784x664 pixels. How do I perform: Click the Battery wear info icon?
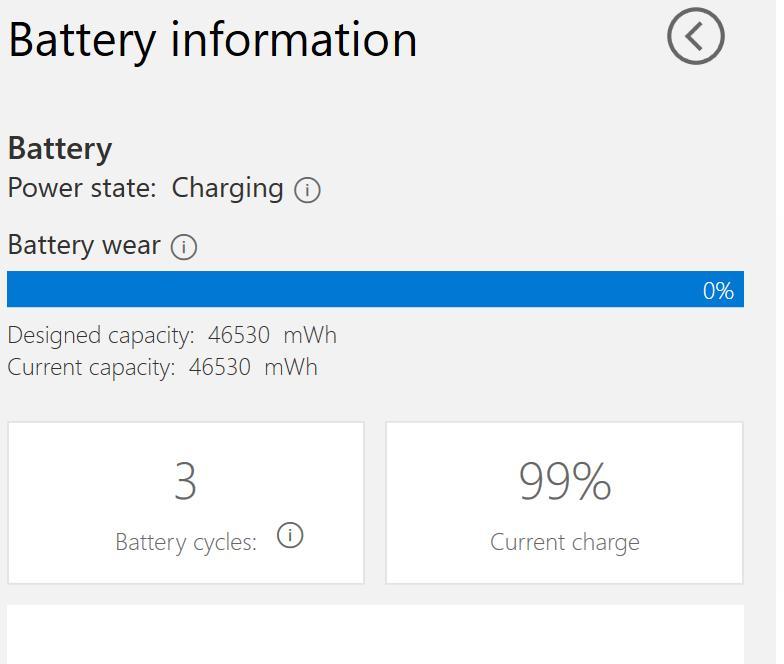184,247
